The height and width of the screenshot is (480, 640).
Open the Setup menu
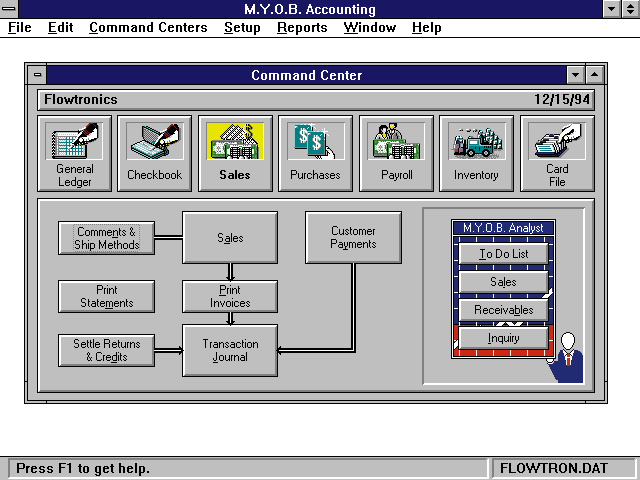pos(242,28)
